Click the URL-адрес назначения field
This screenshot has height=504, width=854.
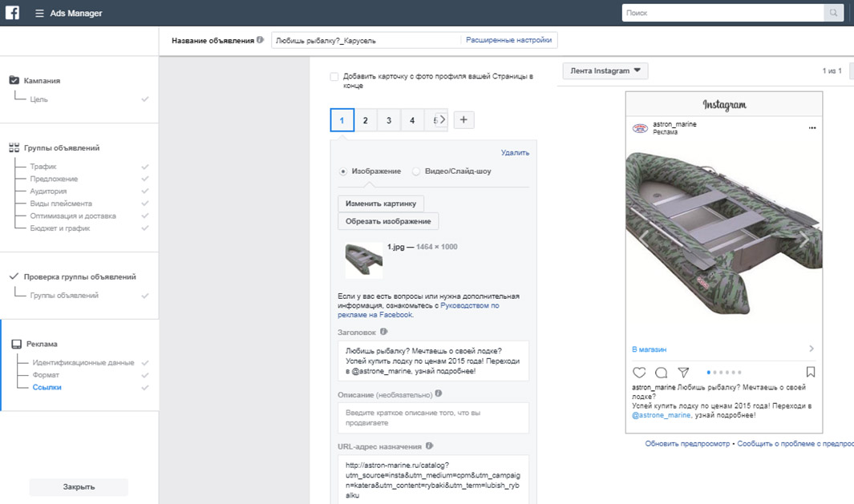(433, 479)
